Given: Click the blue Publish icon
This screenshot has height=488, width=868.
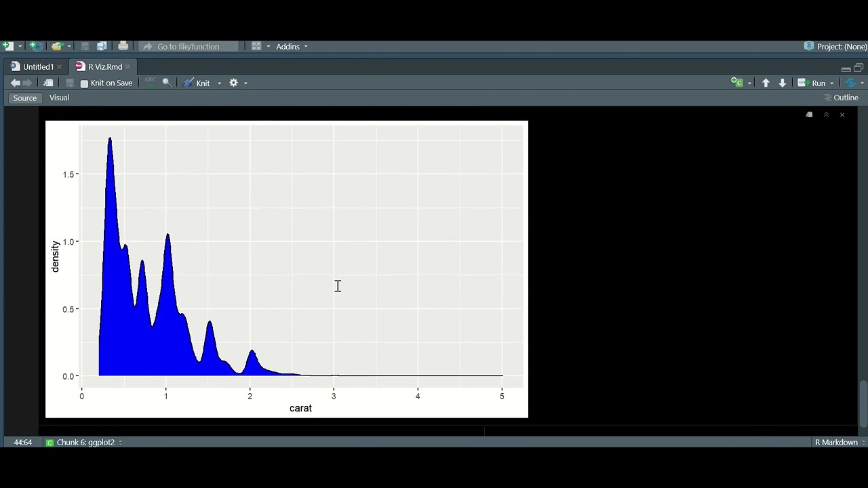Looking at the screenshot, I should click(850, 83).
